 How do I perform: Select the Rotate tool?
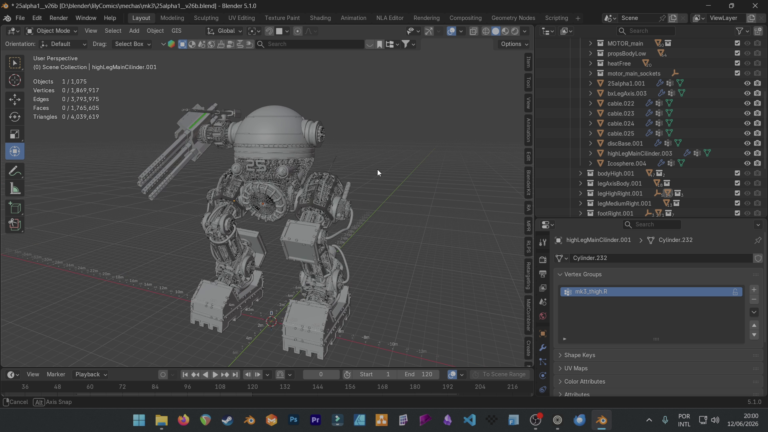click(15, 117)
